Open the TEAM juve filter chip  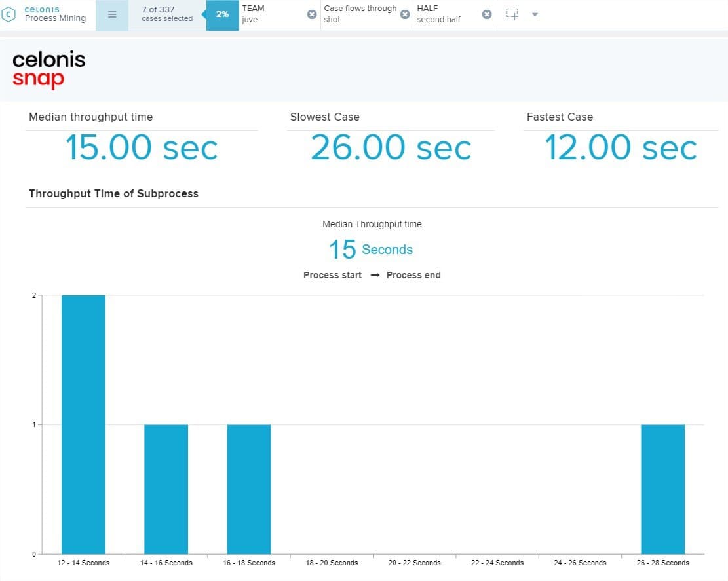pyautogui.click(x=269, y=14)
